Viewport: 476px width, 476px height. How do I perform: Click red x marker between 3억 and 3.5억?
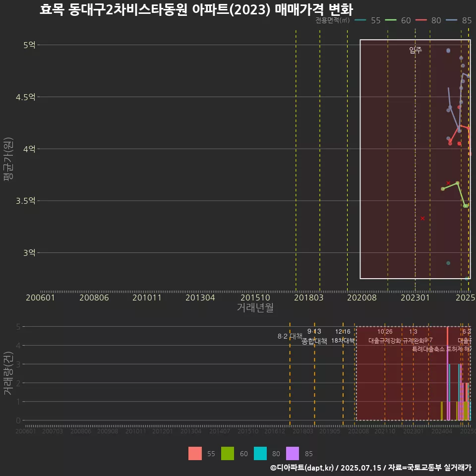point(422,218)
